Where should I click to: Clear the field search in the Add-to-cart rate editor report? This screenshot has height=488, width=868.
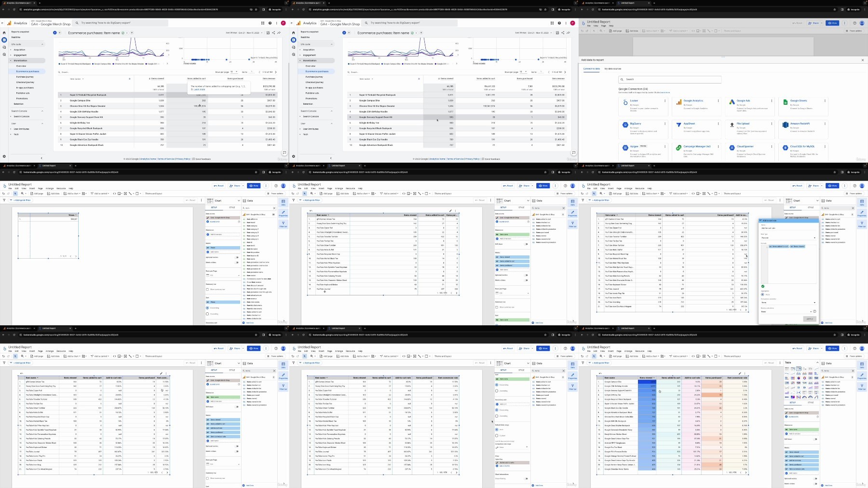(853, 208)
